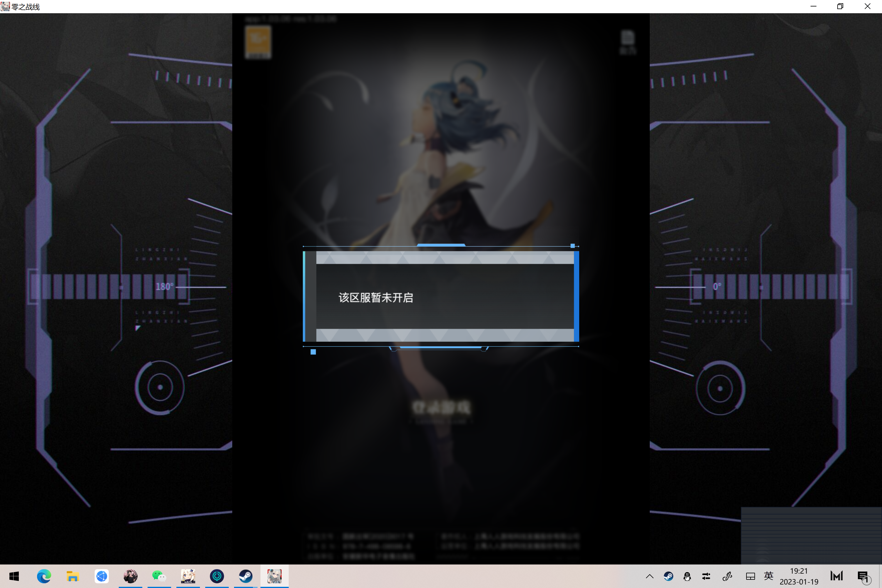Screen dimensions: 882x588
Task: Open the QQ penguin tray icon
Action: 687,576
